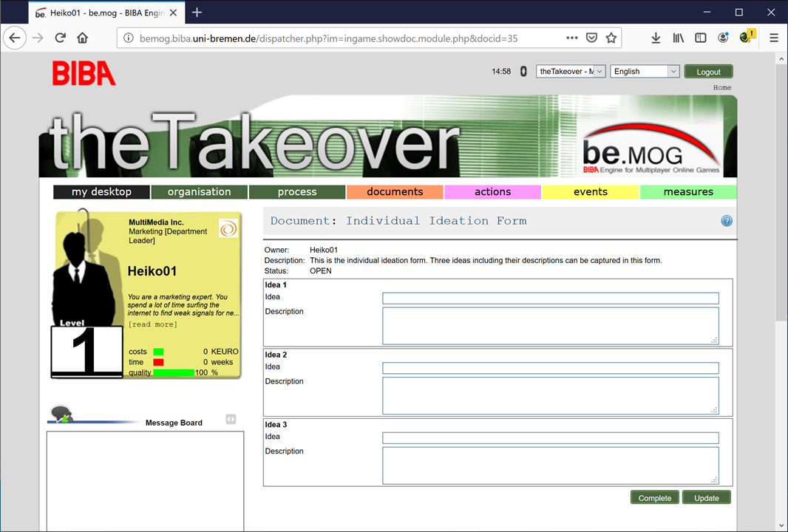Click the Idea 1 Description text area
Screen dimensions: 788x532
[550, 326]
